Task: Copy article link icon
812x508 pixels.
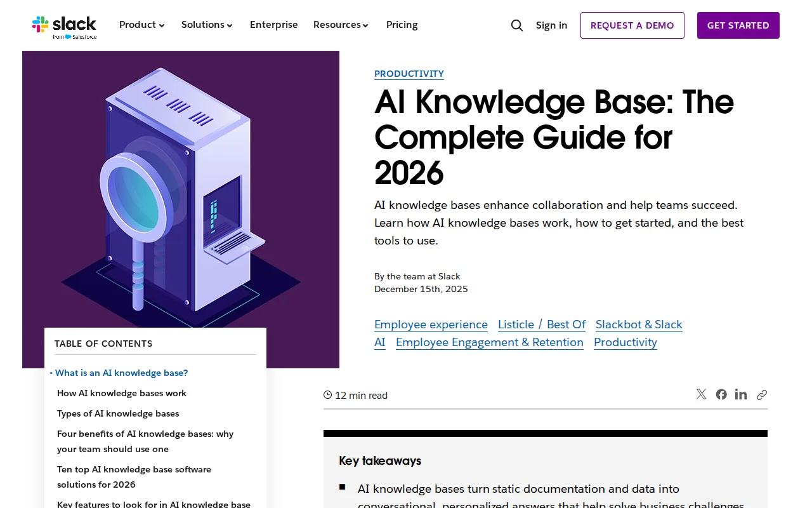Action: point(762,394)
